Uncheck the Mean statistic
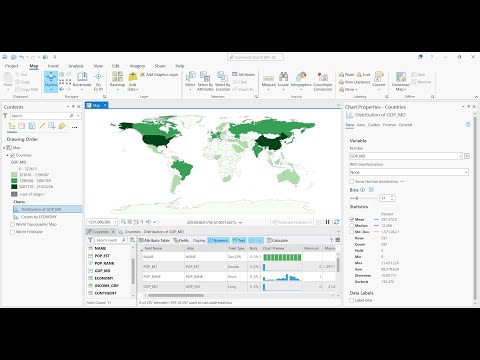The height and width of the screenshot is (360, 480). 351,219
